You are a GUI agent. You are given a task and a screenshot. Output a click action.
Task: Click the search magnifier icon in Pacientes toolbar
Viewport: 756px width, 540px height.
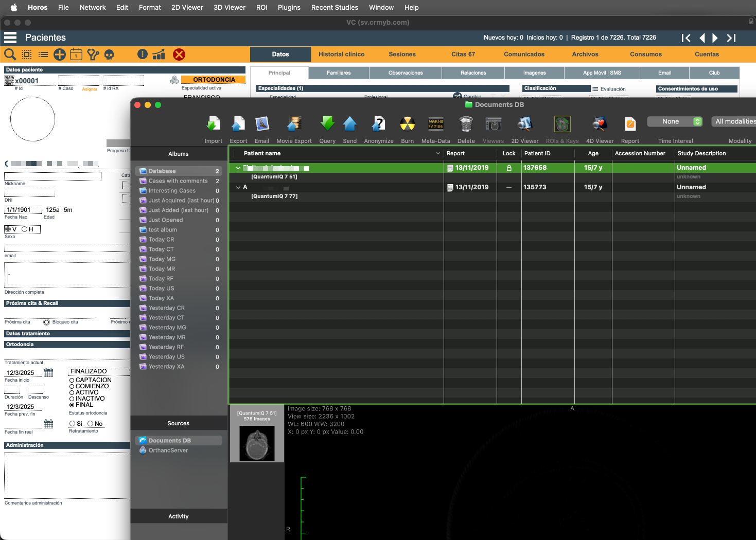point(10,54)
